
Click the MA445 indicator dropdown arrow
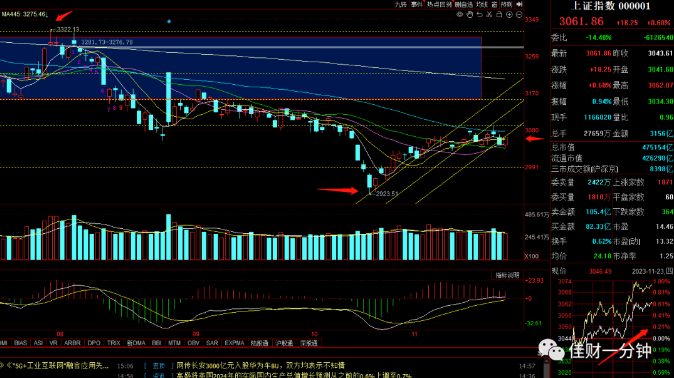46,15
